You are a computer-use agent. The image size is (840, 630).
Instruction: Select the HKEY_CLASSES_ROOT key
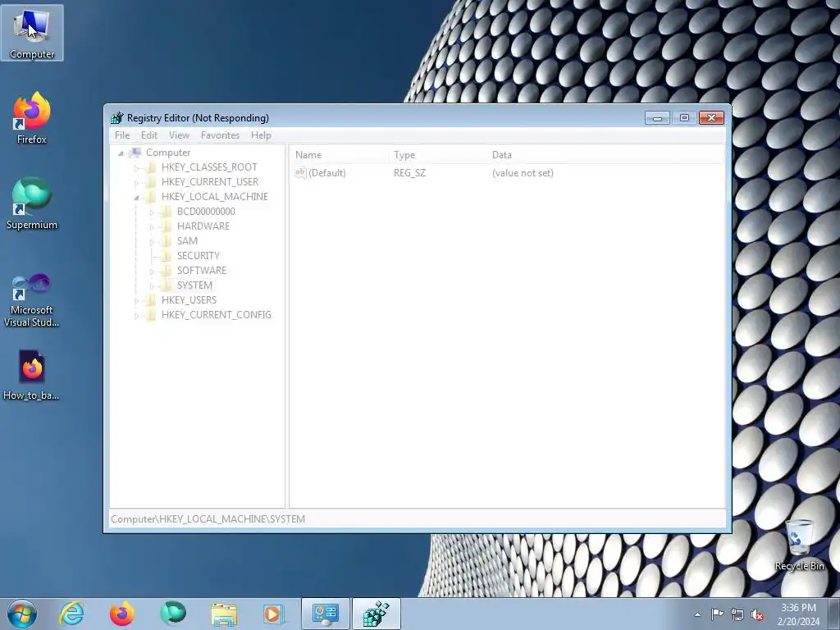209,167
